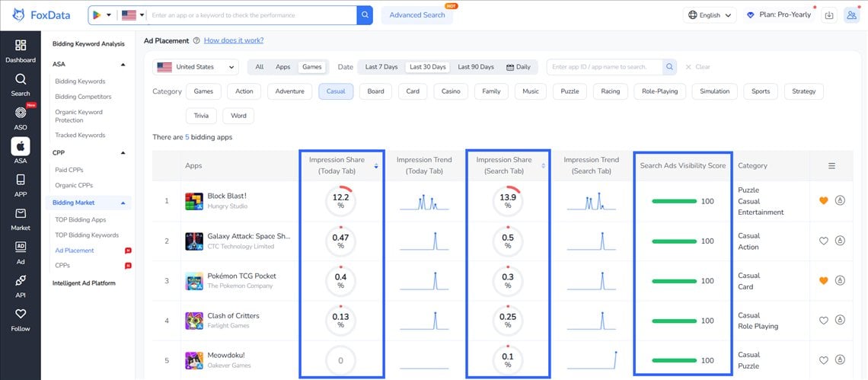Click Block Blast! visibility score bar

(675, 201)
